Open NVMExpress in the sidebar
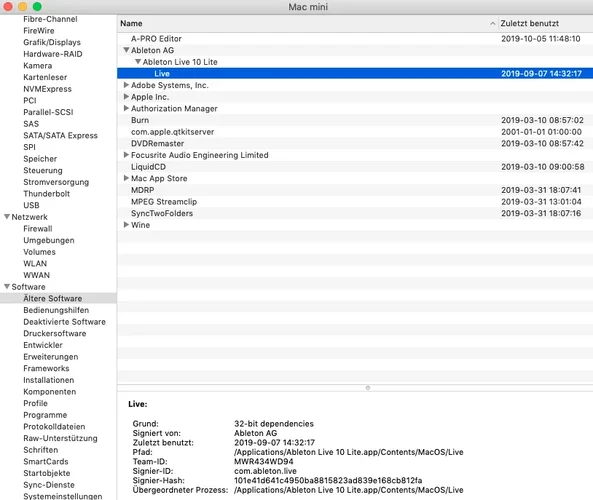 [47, 89]
